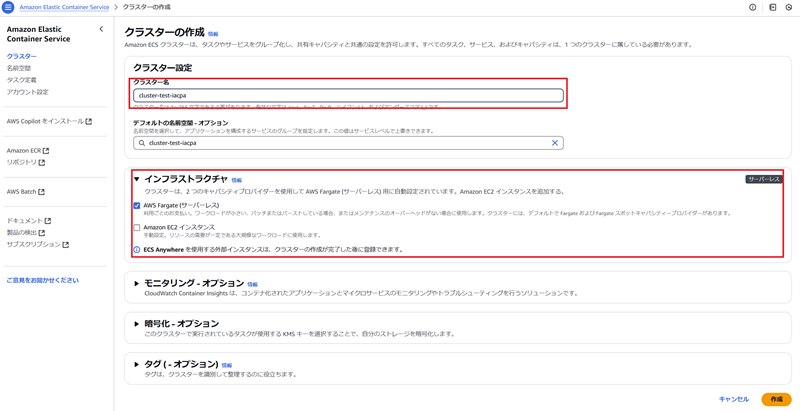This screenshot has height=411, width=800.
Task: Select クラスター in the sidebar
Action: pyautogui.click(x=21, y=57)
